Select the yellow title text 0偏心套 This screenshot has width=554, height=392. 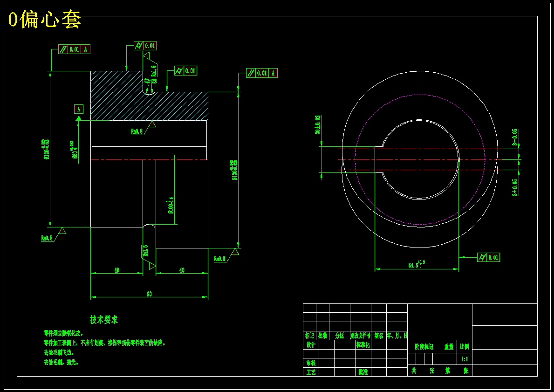pyautogui.click(x=45, y=20)
